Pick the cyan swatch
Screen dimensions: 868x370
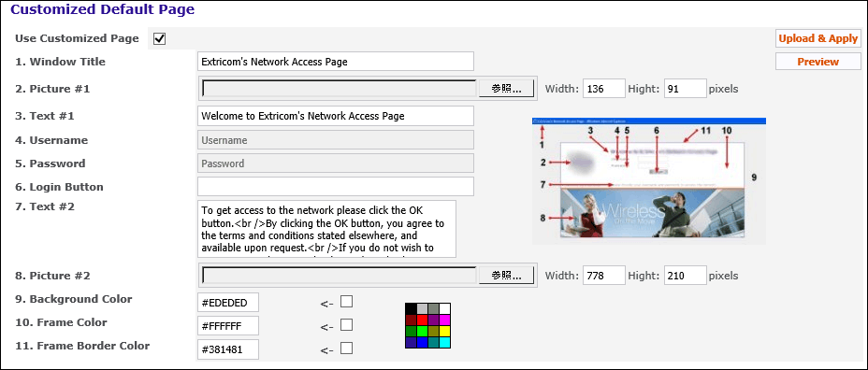coord(444,342)
